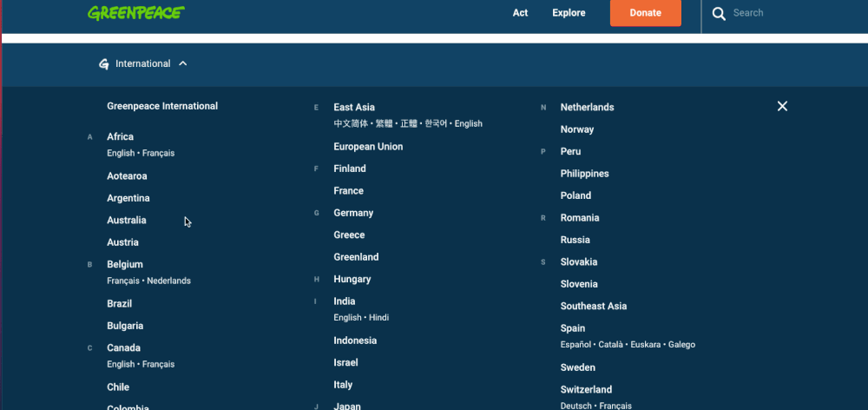Image resolution: width=868 pixels, height=410 pixels.
Task: Select Canada
Action: 123,348
